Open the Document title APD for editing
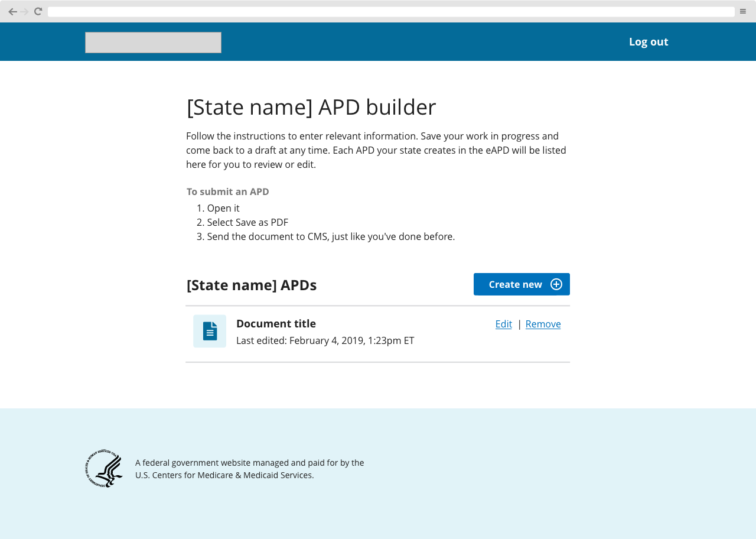The image size is (756, 539). (x=503, y=324)
